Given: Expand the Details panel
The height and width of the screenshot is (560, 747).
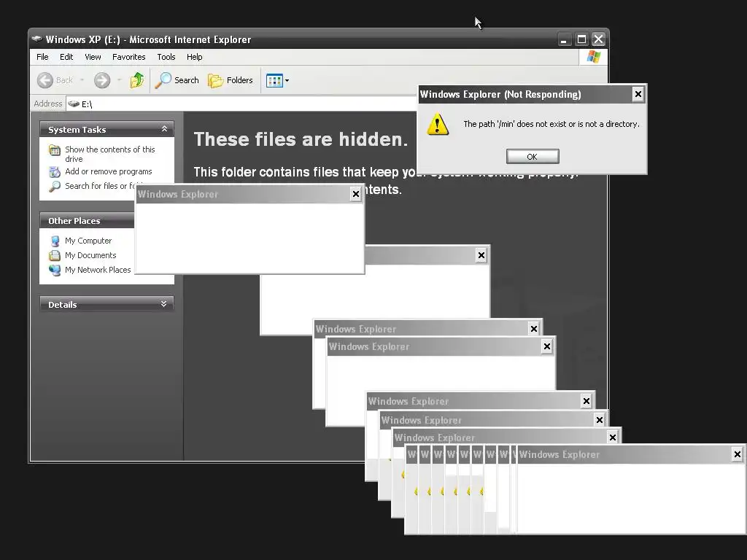Looking at the screenshot, I should coord(164,304).
